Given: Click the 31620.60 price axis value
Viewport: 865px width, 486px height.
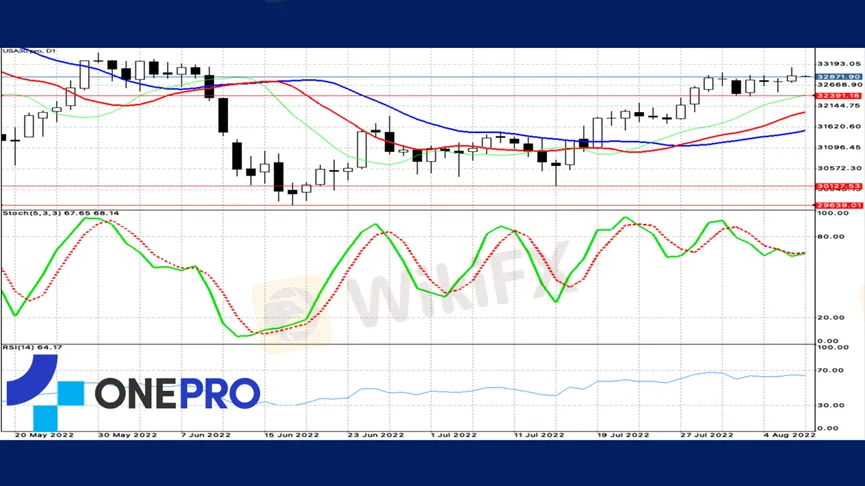Looking at the screenshot, I should coord(834,126).
